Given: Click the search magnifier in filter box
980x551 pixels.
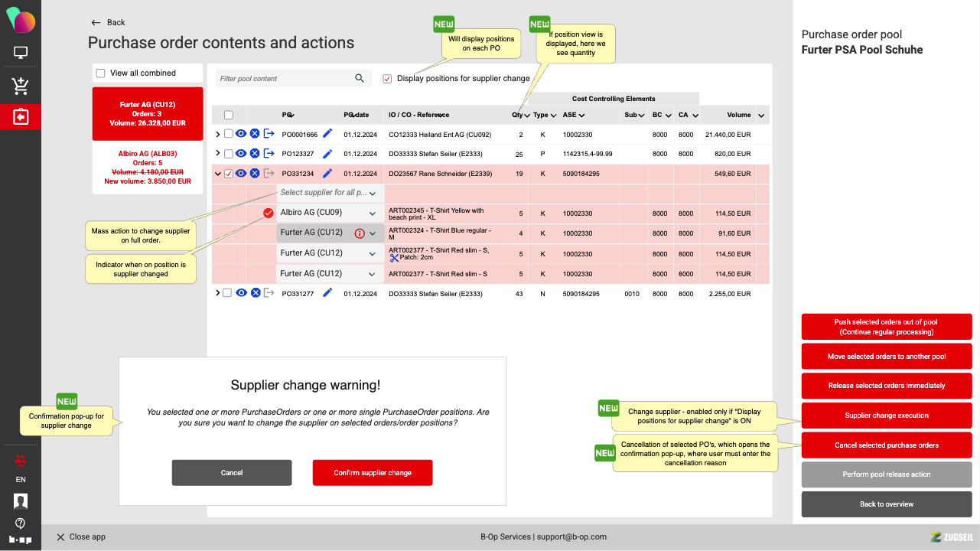Looking at the screenshot, I should [x=360, y=78].
